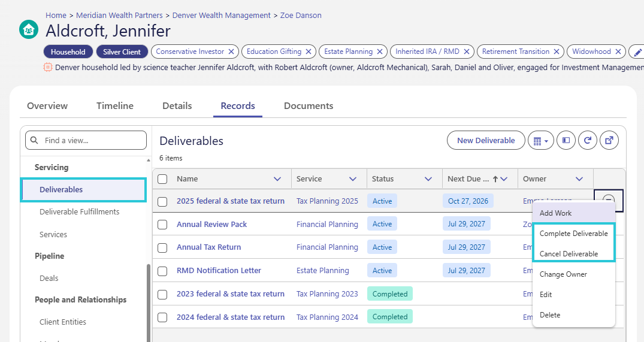Viewport: 644px width, 342px height.
Task: Open the Annual Review Pack deliverable
Action: click(x=211, y=224)
